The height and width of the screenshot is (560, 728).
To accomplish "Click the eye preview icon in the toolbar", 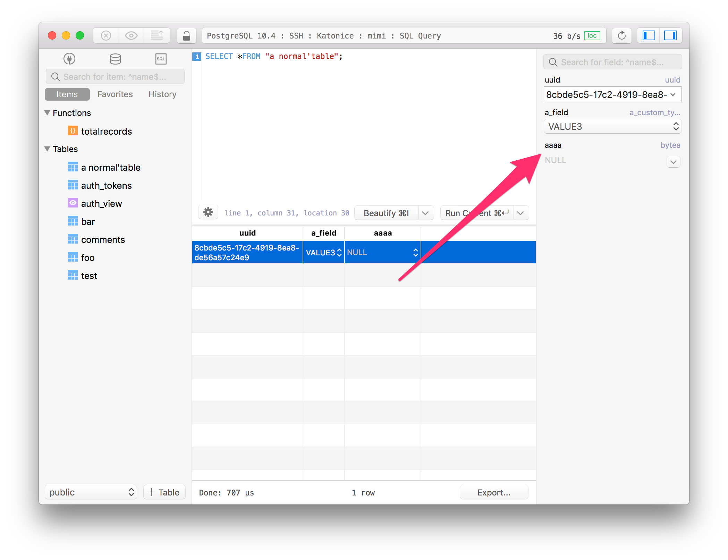I will pos(131,35).
